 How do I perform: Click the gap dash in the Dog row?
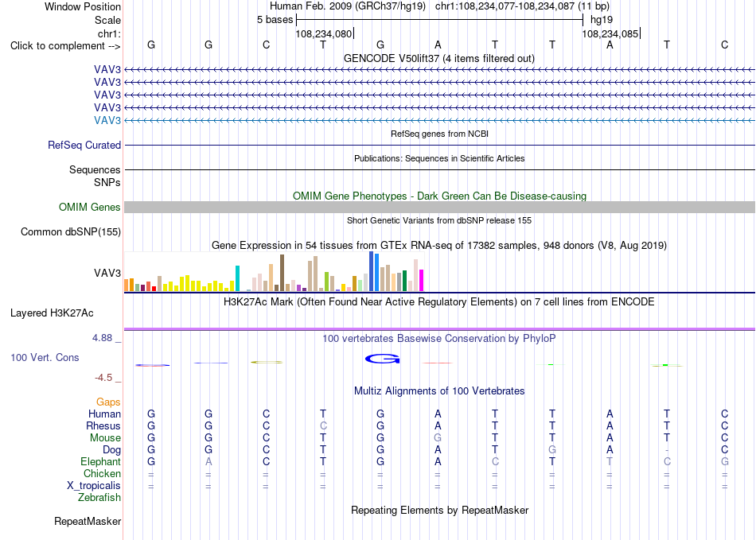click(x=667, y=450)
